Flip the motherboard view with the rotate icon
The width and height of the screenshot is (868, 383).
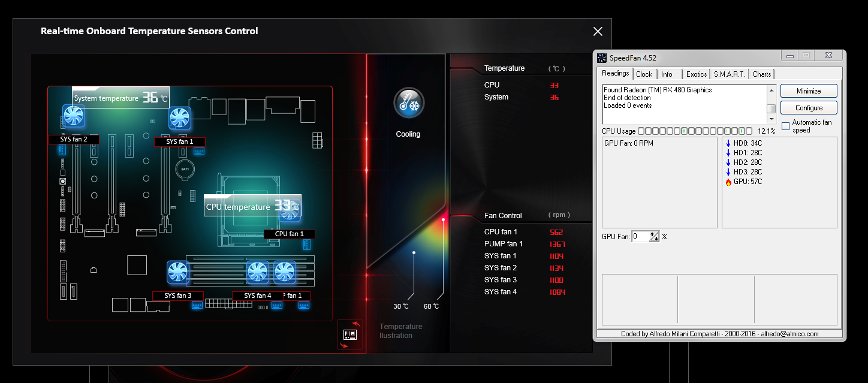(349, 334)
